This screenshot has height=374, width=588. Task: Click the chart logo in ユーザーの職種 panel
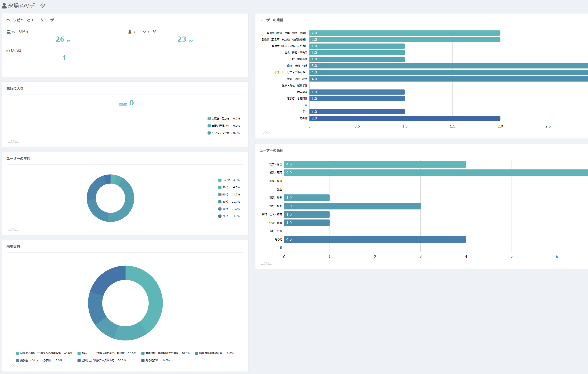(x=266, y=263)
